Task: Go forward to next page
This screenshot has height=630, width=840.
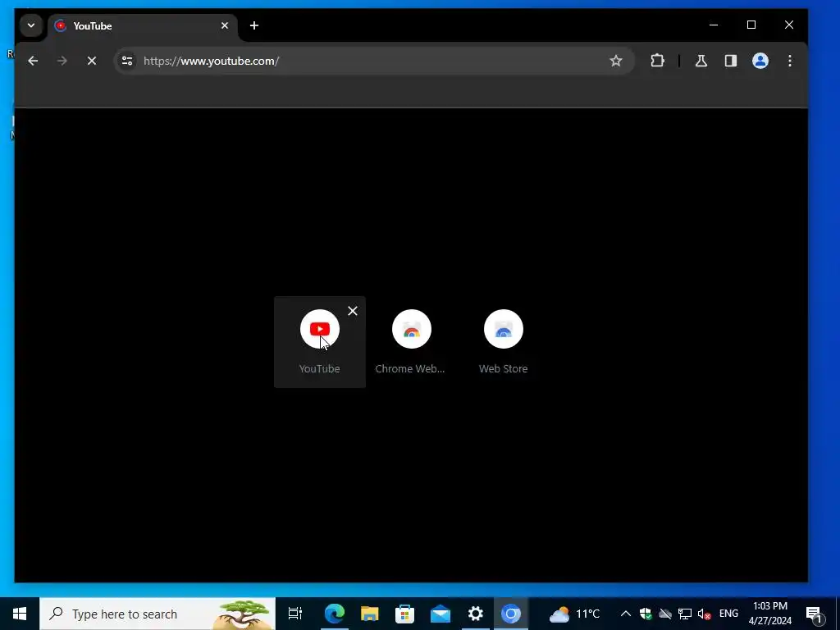Action: (x=62, y=61)
